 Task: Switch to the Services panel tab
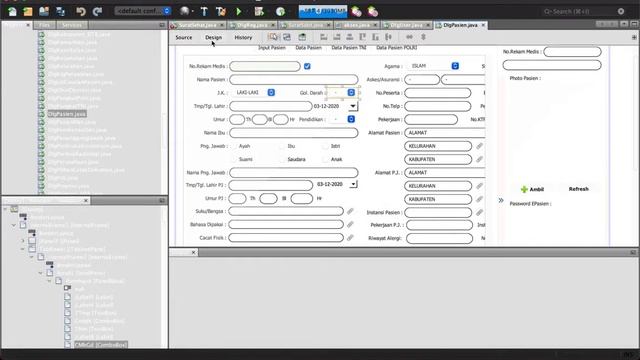click(x=72, y=25)
